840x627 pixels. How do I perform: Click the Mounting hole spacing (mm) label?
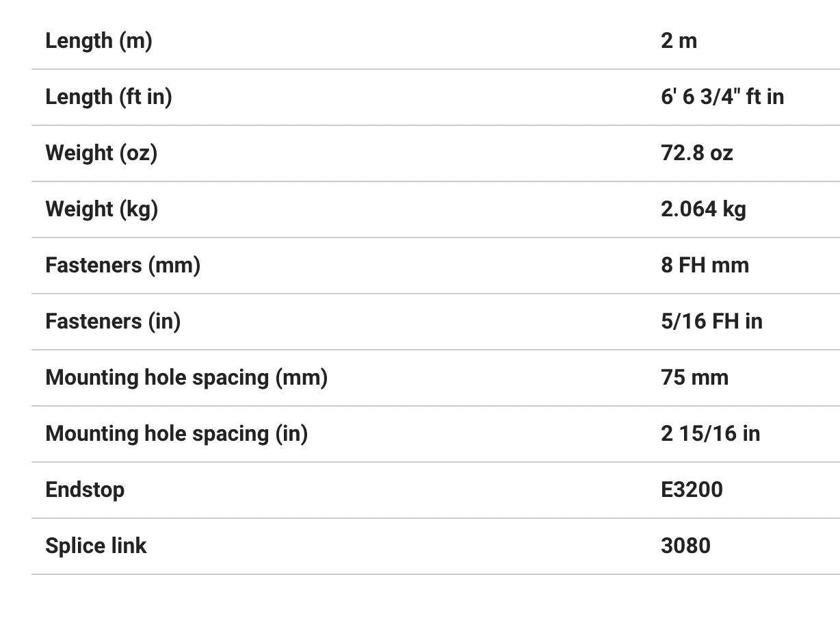186,378
